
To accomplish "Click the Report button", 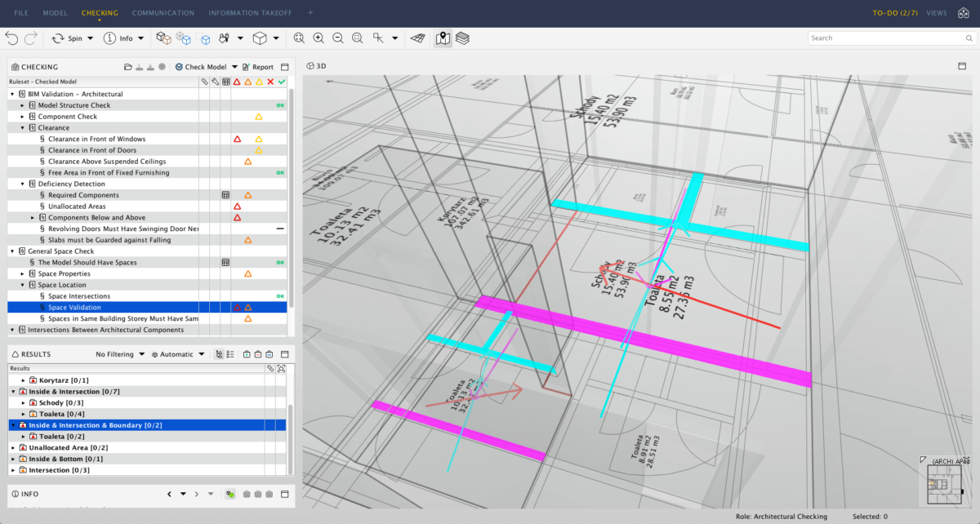I will coord(257,67).
